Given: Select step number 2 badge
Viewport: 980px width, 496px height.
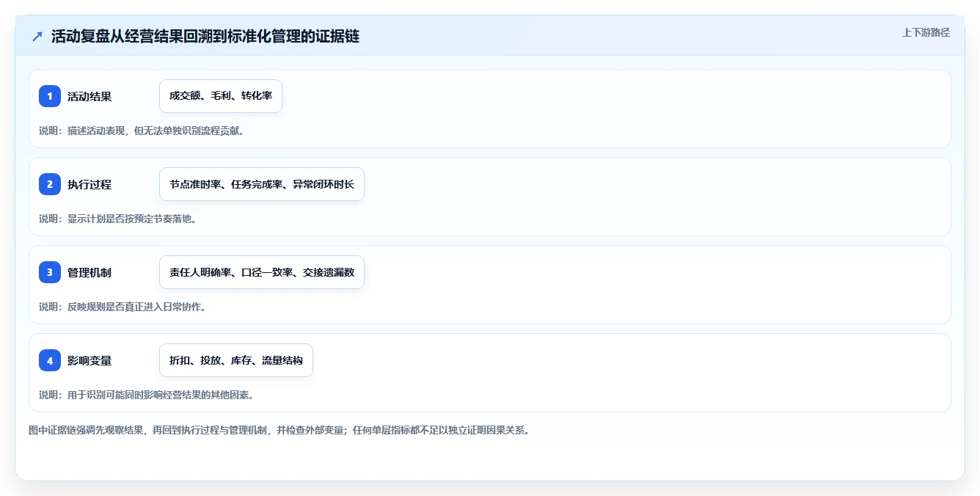Looking at the screenshot, I should 50,184.
